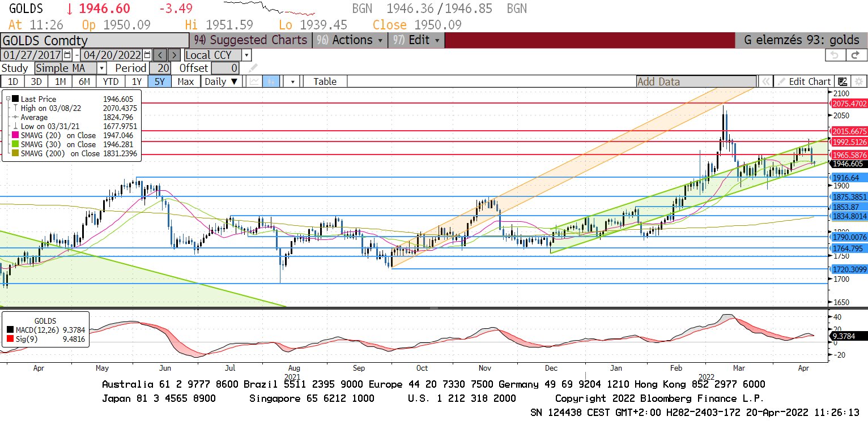Screen dimensions: 868x429
Task: Click the 2075.4702 resistance price label
Action: coord(848,104)
